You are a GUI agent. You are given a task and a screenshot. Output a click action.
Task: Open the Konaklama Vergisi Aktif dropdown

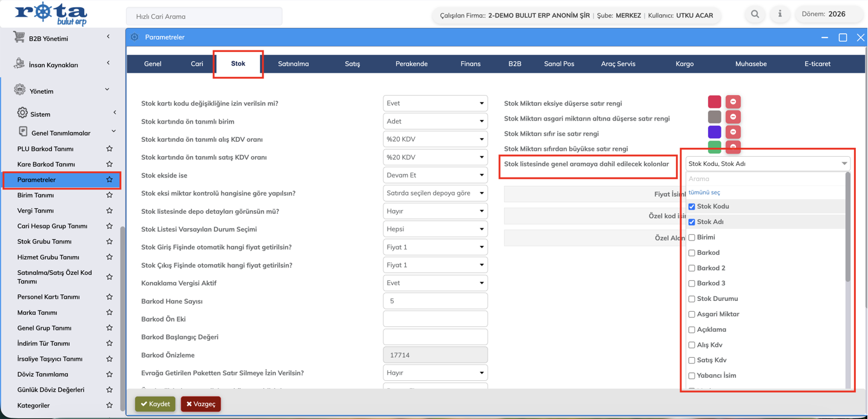click(435, 283)
